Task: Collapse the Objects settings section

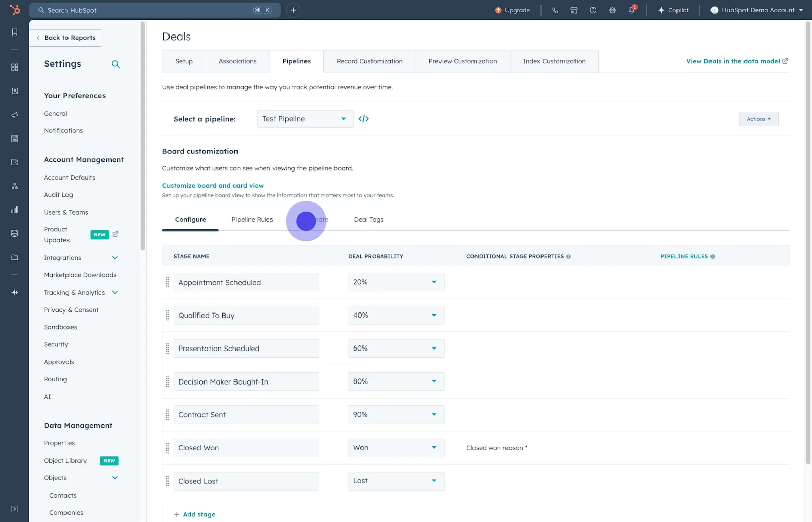Action: (115, 478)
